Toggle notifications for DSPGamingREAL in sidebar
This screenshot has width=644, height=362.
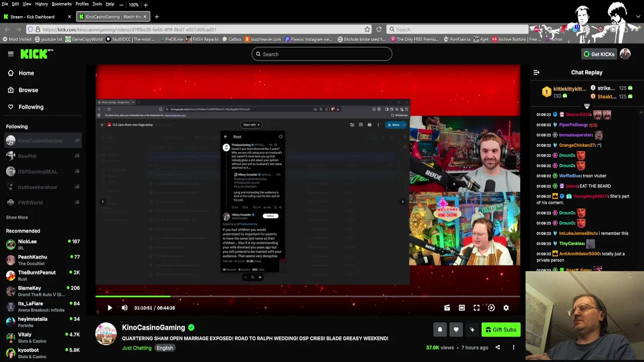(77, 171)
